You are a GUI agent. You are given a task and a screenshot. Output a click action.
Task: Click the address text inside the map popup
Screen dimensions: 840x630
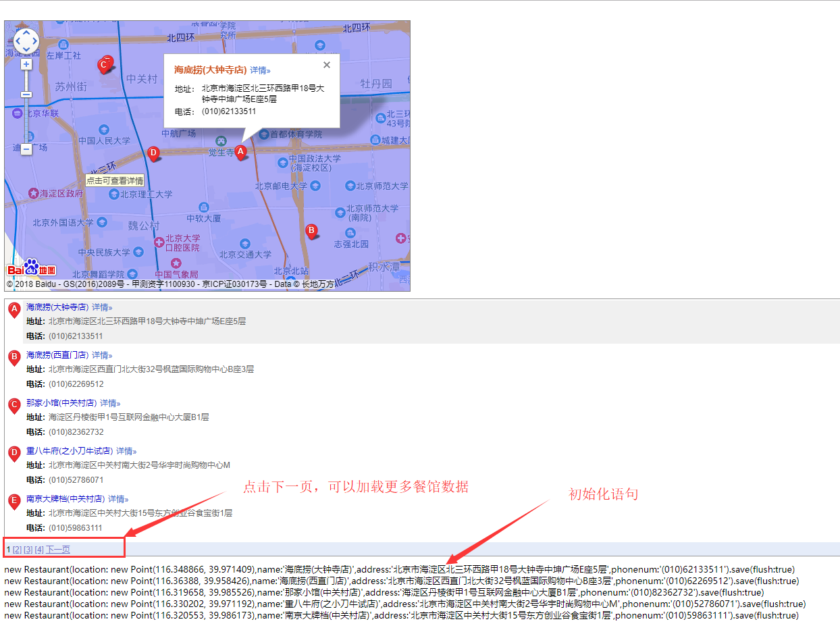click(263, 94)
